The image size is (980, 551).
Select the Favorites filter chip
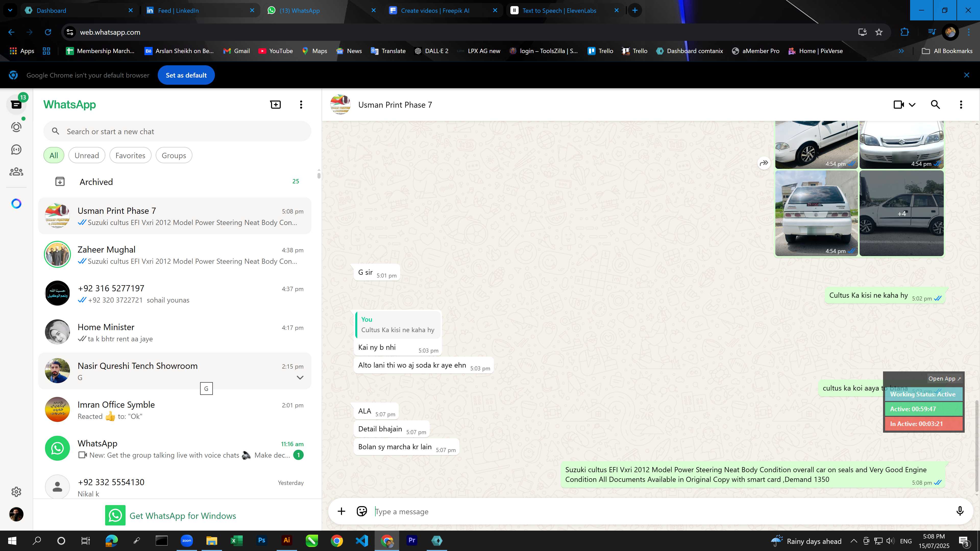[x=130, y=155]
